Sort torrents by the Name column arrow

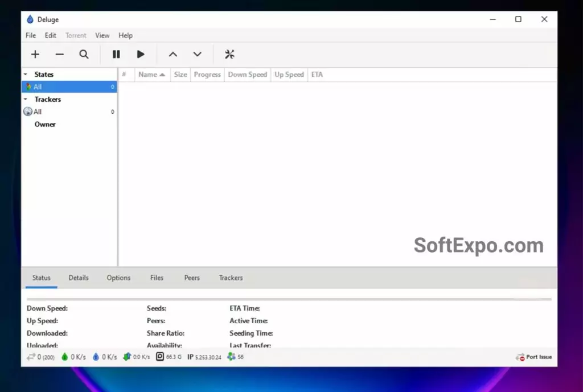[161, 75]
